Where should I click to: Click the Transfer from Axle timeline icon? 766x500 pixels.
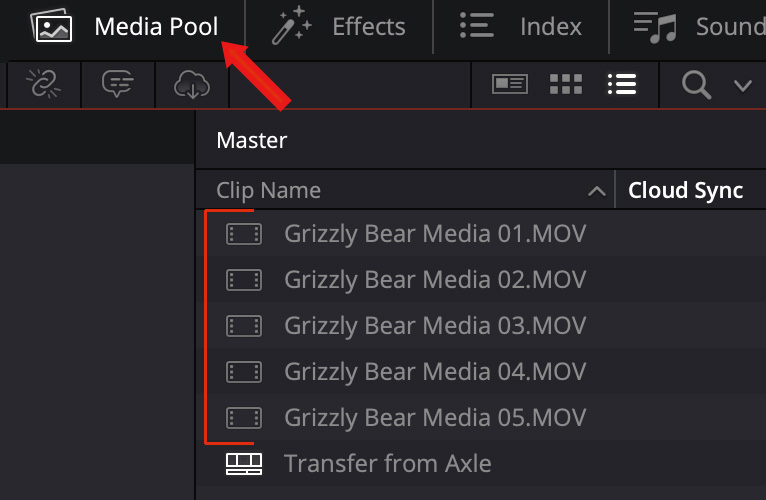244,463
